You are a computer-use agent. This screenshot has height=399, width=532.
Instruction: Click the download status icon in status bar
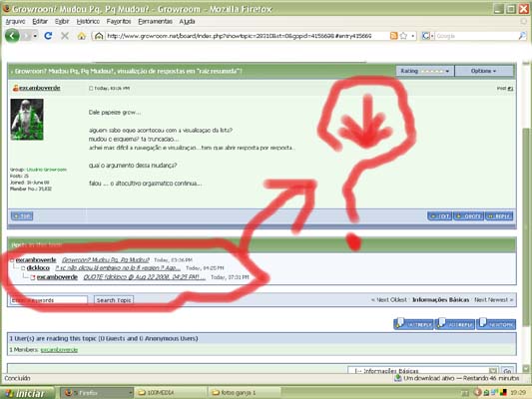pos(397,378)
